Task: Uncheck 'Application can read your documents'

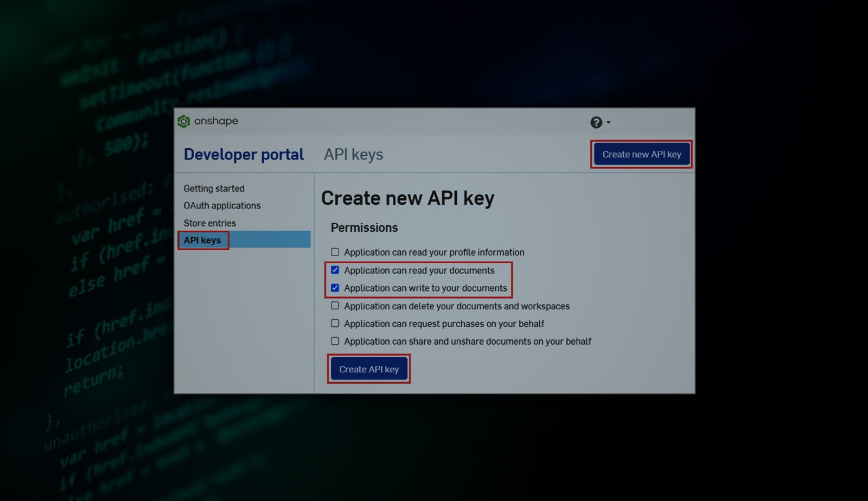Action: pyautogui.click(x=335, y=269)
